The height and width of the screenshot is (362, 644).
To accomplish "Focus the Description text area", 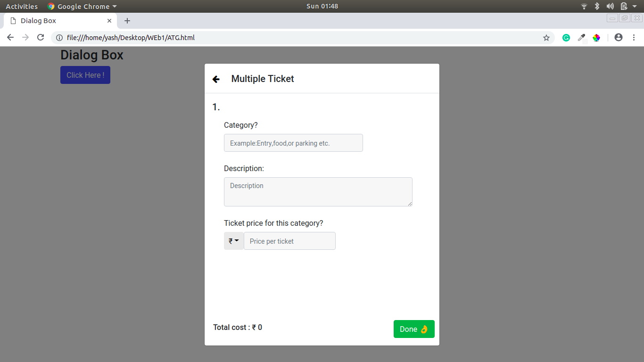I will coord(318,192).
